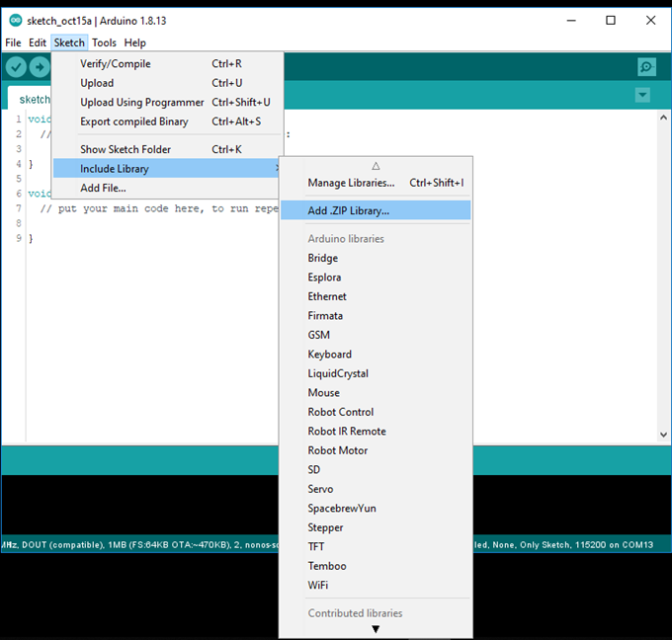Choose Upload from the Sketch menu

point(168,83)
